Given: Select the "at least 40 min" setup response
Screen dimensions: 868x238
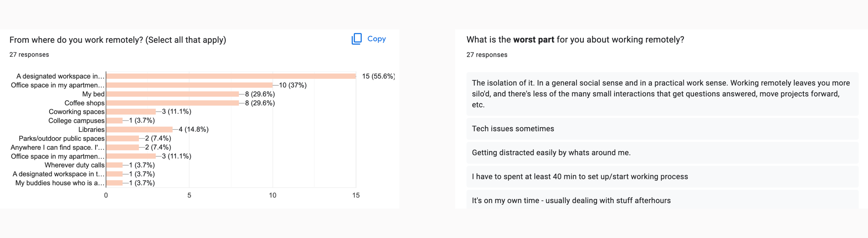Looking at the screenshot, I should click(579, 177).
